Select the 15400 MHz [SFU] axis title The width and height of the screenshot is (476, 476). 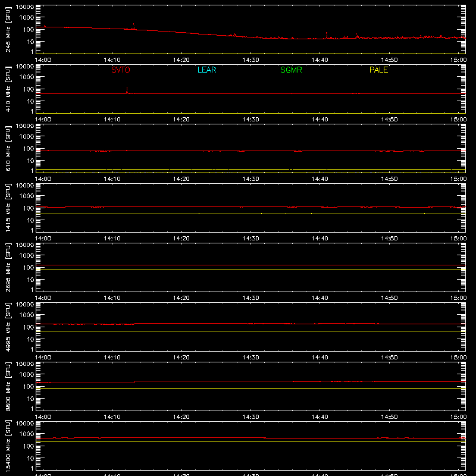(x=8, y=446)
